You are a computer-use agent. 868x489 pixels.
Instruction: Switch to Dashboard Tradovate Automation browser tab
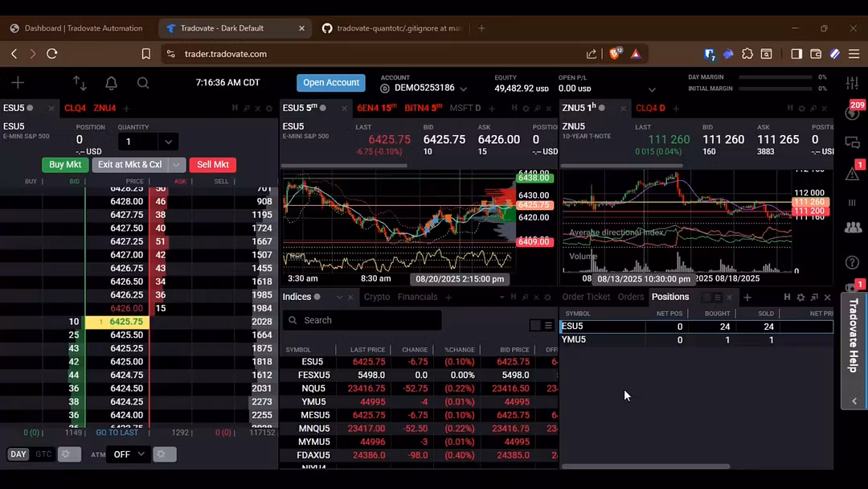[x=77, y=28]
